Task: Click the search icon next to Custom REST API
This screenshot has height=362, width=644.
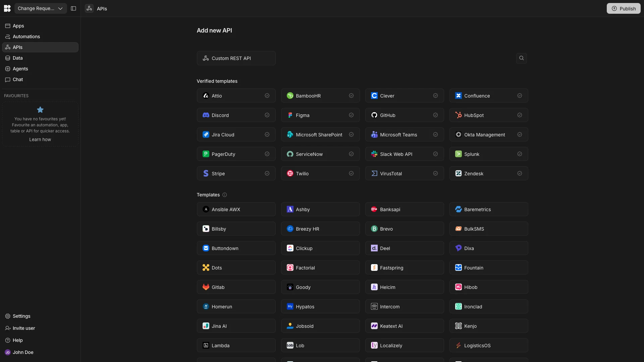Action: [521, 58]
